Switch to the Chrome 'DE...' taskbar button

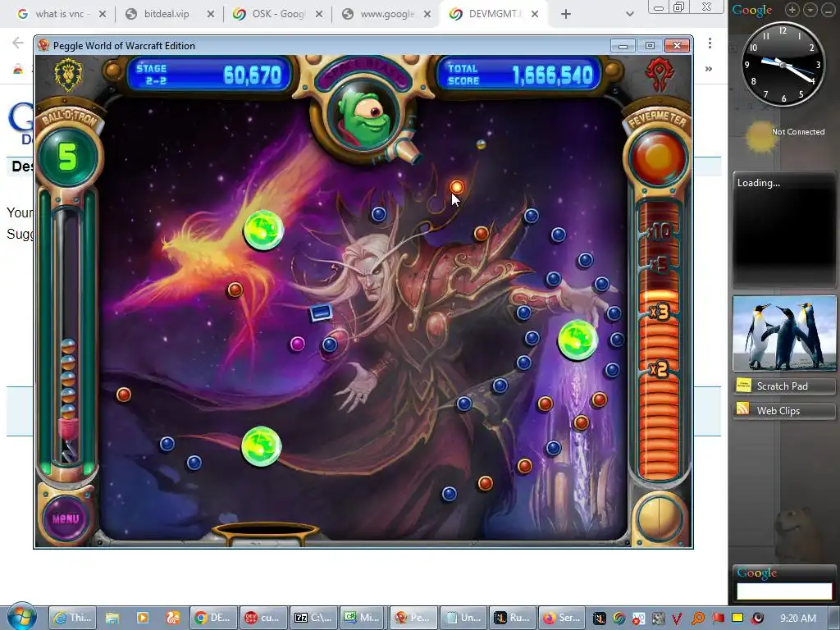pyautogui.click(x=213, y=618)
